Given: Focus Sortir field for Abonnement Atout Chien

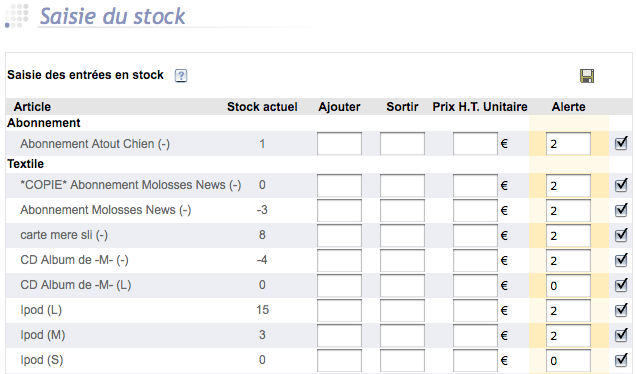Looking at the screenshot, I should tap(402, 143).
